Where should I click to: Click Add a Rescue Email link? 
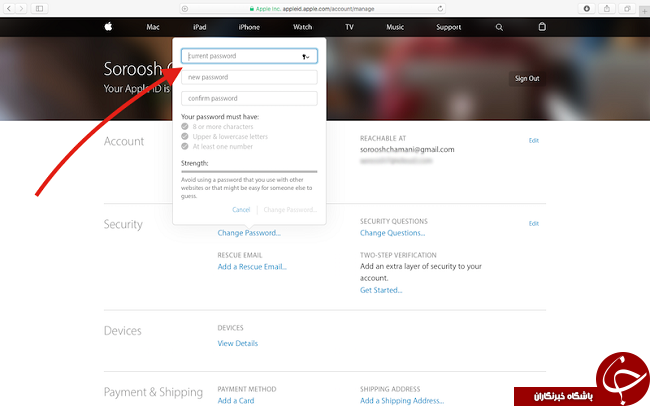[252, 267]
